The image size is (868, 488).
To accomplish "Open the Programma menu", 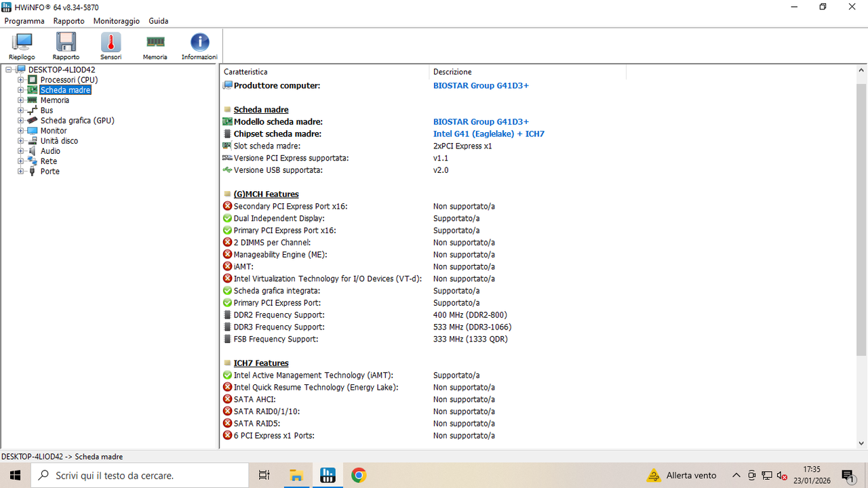I will [24, 21].
